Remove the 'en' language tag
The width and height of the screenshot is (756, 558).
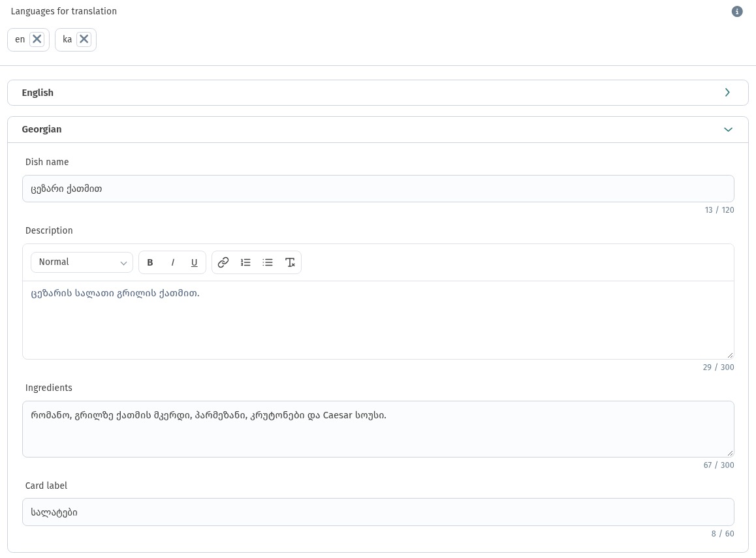pos(37,39)
